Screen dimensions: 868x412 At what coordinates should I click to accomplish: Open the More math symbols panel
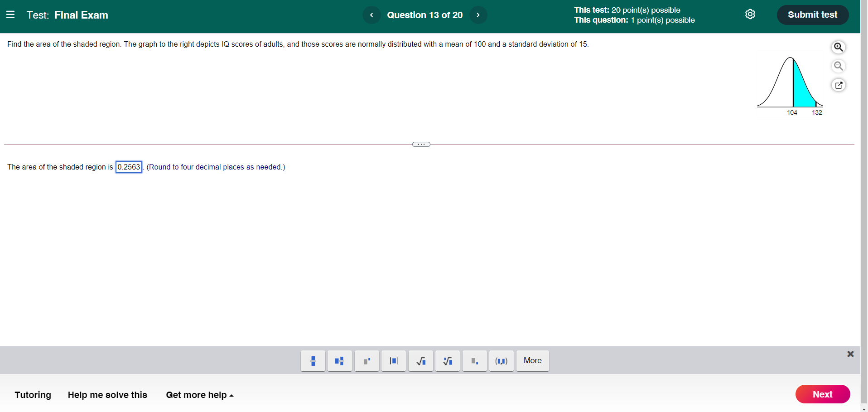pos(532,360)
